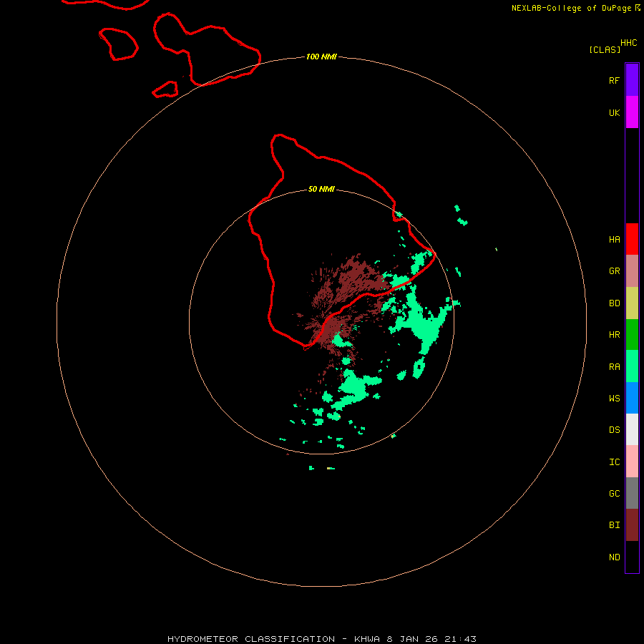
Task: Click the RF legend label
Action: click(614, 80)
